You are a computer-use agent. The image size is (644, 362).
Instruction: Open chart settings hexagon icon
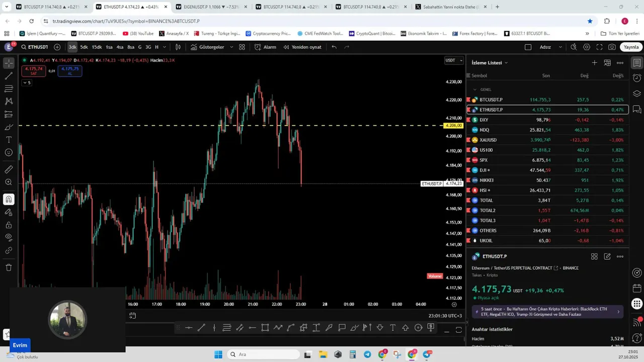(x=587, y=47)
